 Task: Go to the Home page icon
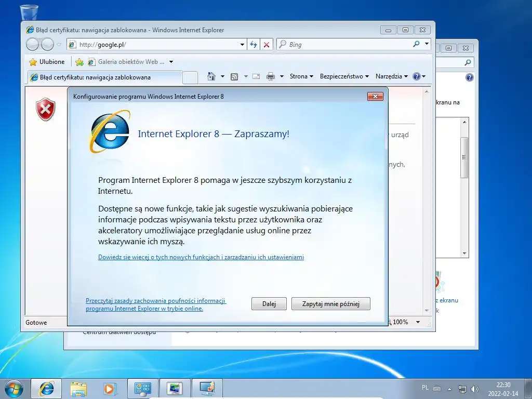[211, 76]
